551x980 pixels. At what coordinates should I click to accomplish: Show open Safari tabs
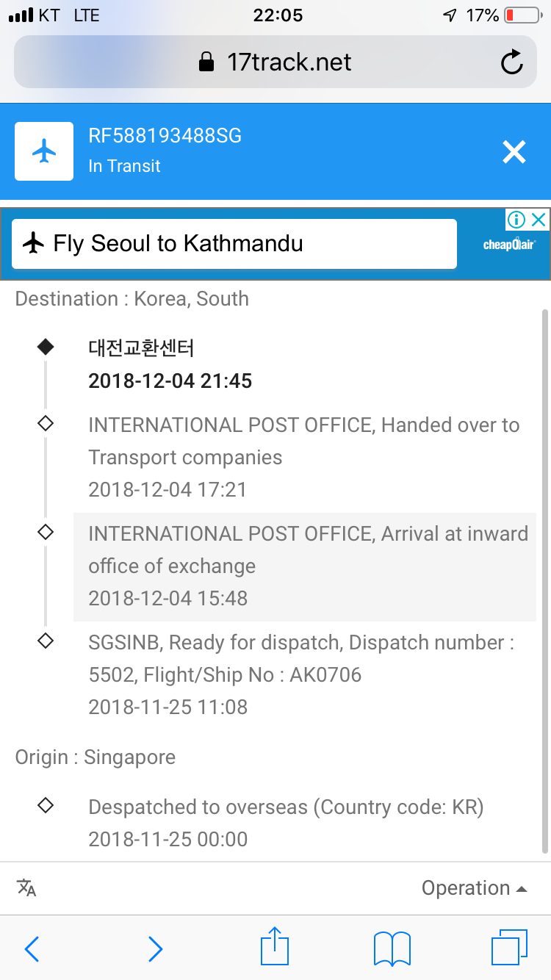pyautogui.click(x=508, y=947)
